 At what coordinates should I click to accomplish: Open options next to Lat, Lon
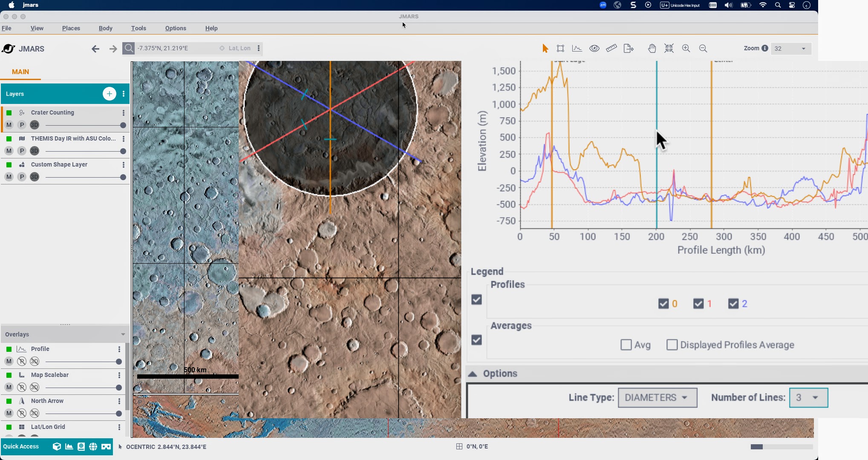[x=259, y=48]
